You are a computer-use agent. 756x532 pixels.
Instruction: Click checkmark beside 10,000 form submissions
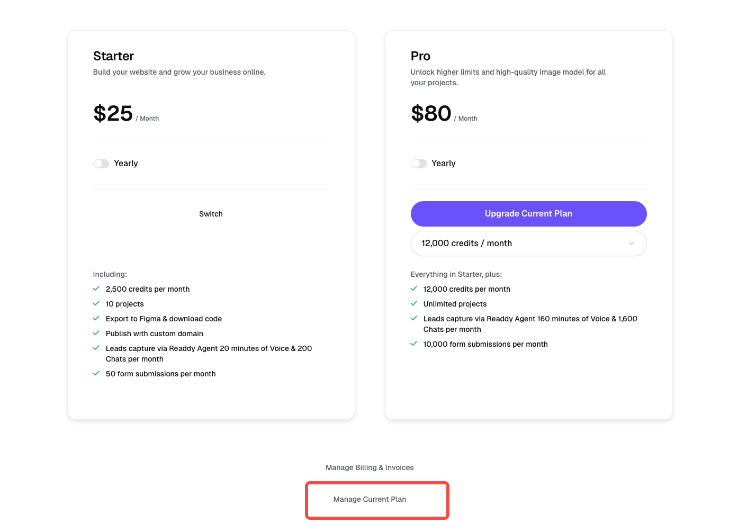414,344
